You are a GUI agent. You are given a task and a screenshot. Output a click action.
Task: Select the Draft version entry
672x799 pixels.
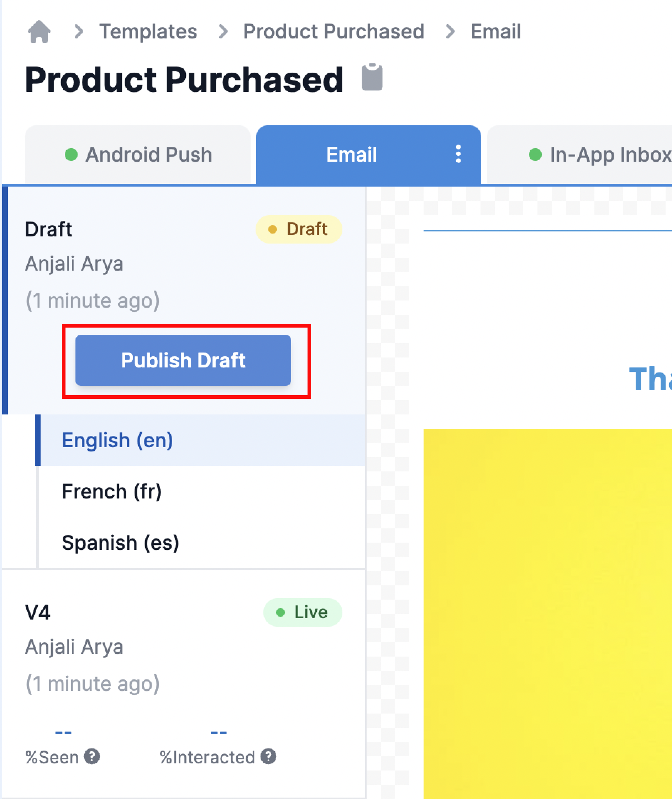(184, 263)
